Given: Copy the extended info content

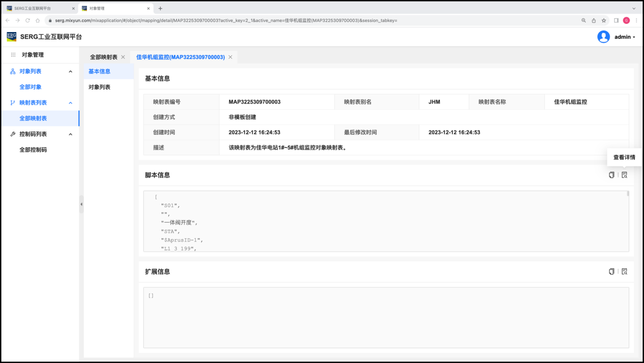Looking at the screenshot, I should click(611, 271).
